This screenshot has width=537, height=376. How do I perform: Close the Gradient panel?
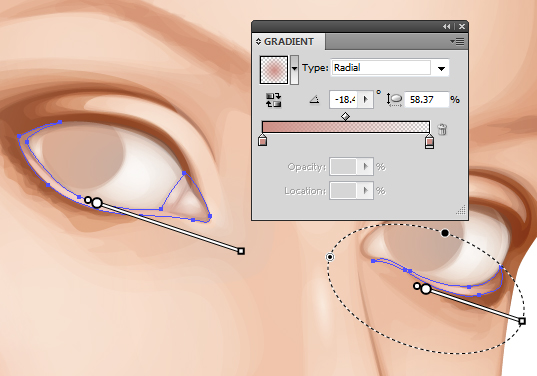point(462,26)
